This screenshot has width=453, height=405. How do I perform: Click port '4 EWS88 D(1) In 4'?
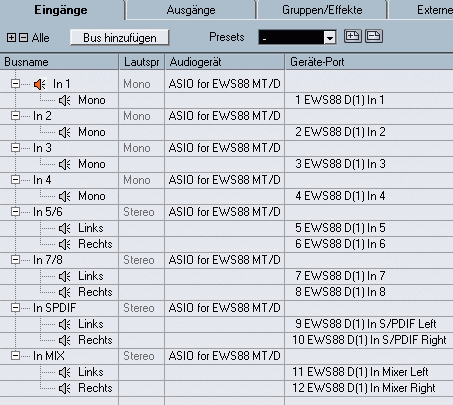tap(340, 196)
